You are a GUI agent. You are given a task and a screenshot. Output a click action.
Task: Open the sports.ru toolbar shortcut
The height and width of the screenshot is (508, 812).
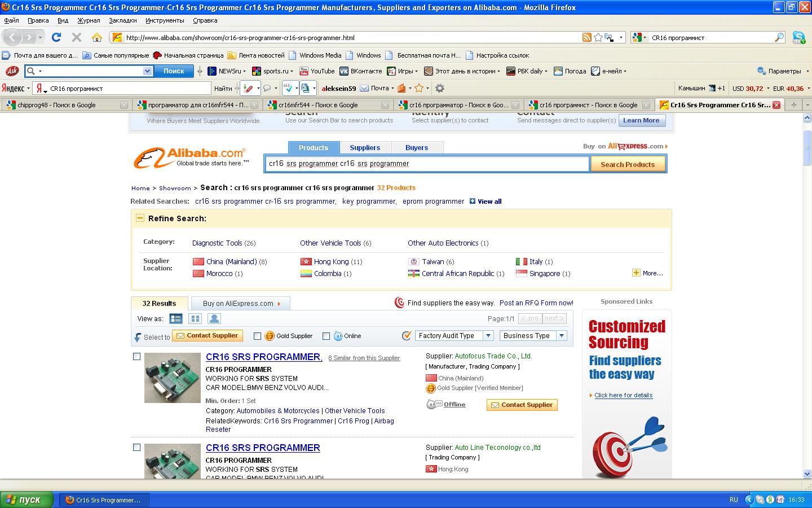[x=272, y=71]
